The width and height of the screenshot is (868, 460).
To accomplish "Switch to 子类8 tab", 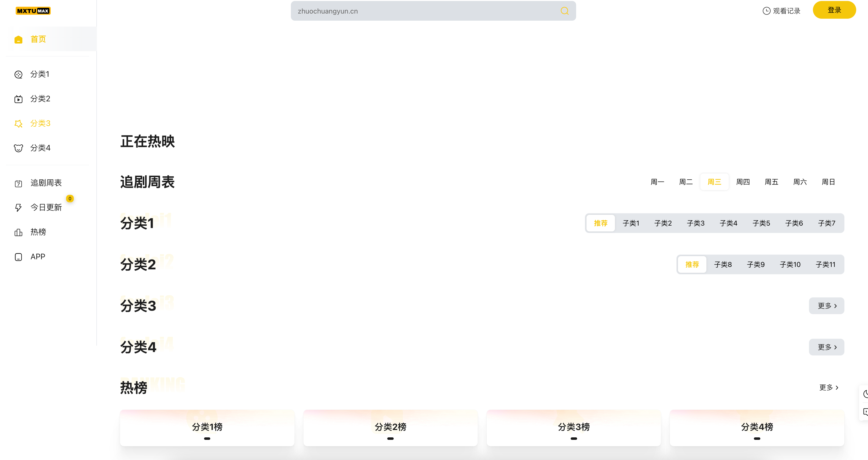I will 723,264.
